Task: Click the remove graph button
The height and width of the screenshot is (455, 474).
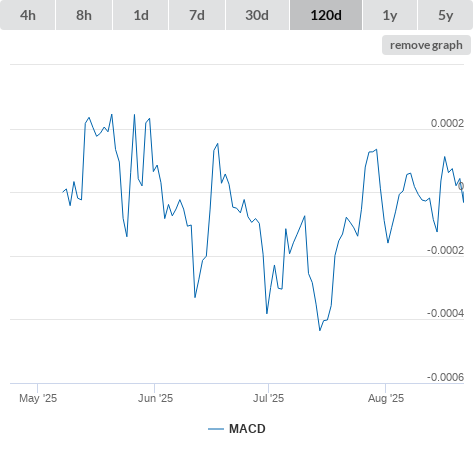Action: tap(426, 45)
